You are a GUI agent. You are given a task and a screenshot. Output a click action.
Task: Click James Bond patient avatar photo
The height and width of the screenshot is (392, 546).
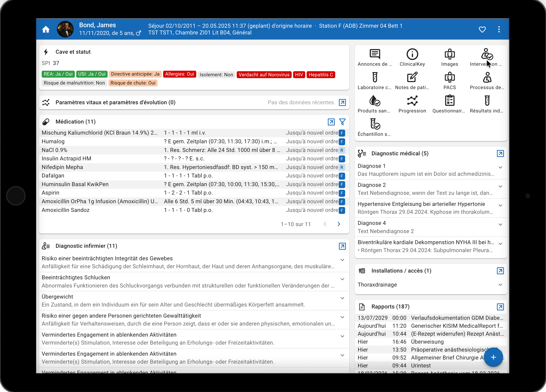click(x=65, y=29)
